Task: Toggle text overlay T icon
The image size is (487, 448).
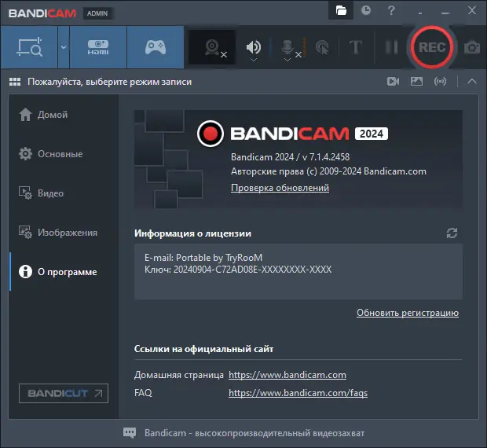Action: click(x=356, y=47)
